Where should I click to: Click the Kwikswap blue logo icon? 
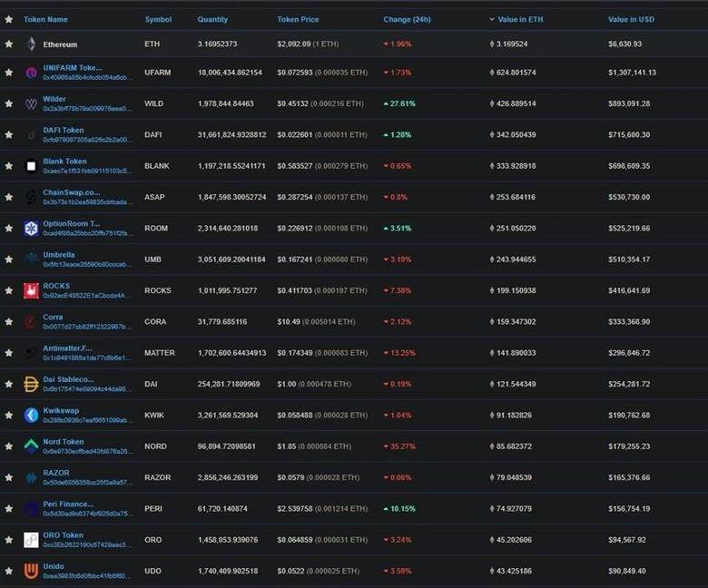(x=31, y=416)
